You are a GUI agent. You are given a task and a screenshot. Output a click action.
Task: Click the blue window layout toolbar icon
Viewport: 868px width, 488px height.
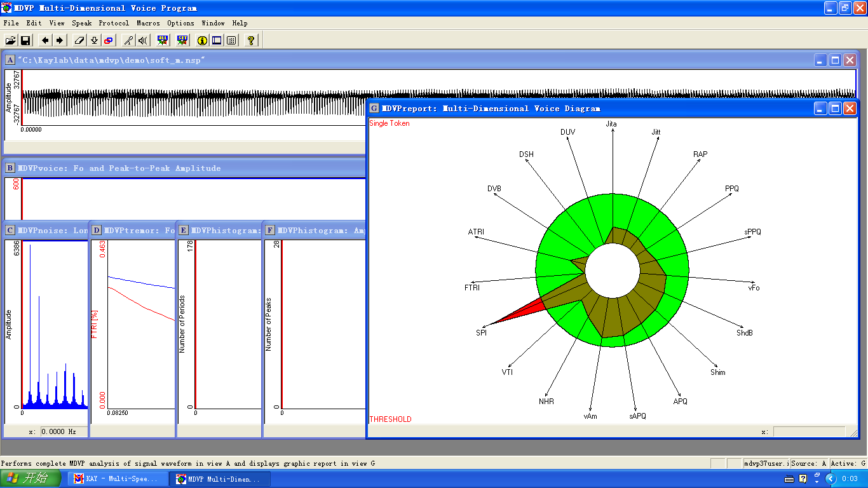217,41
